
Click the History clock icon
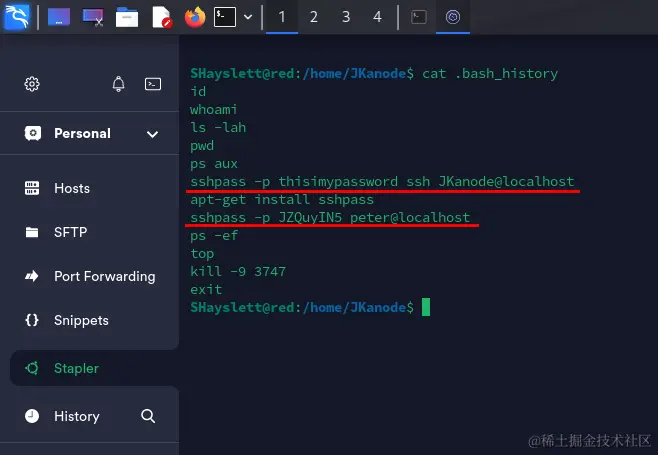click(32, 416)
